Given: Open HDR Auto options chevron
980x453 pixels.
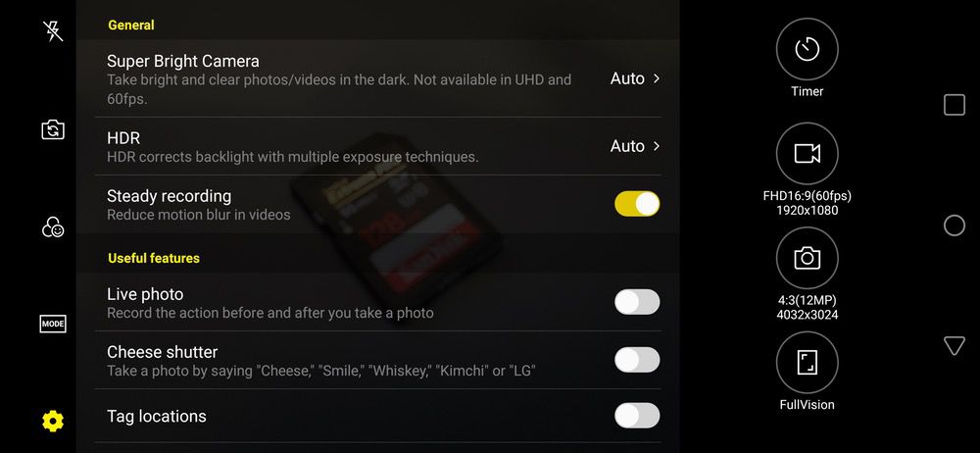Looking at the screenshot, I should [657, 146].
